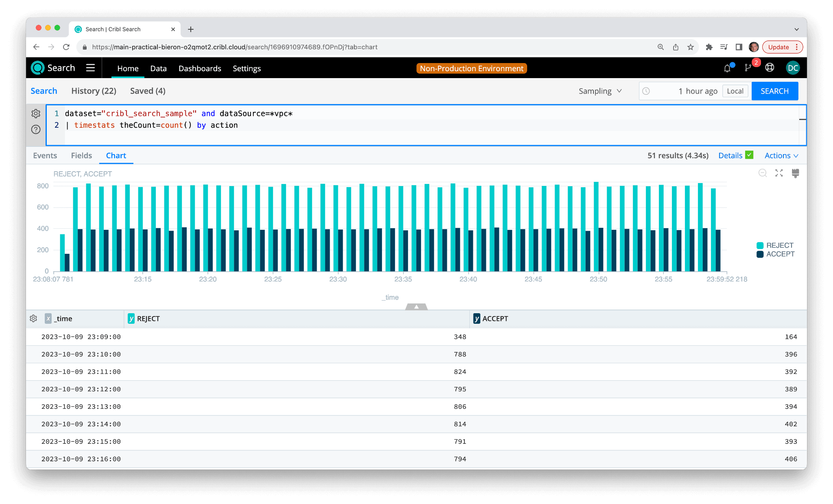Open query help question mark
Screen dimensions: 833x504
(x=36, y=129)
